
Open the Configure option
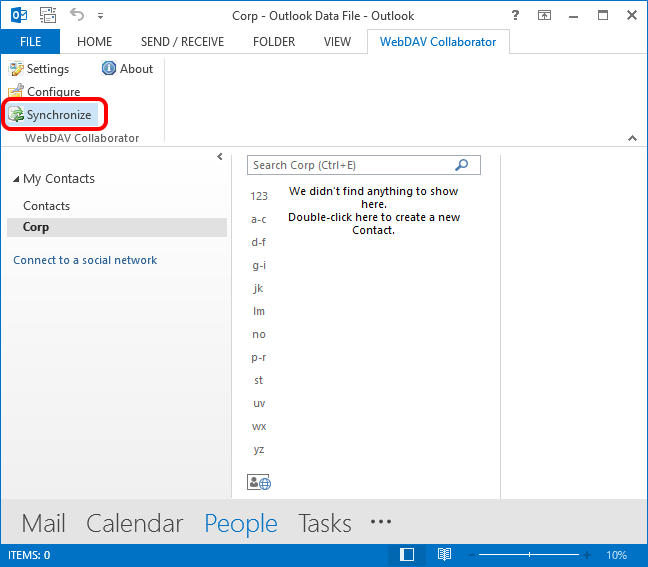click(x=44, y=91)
